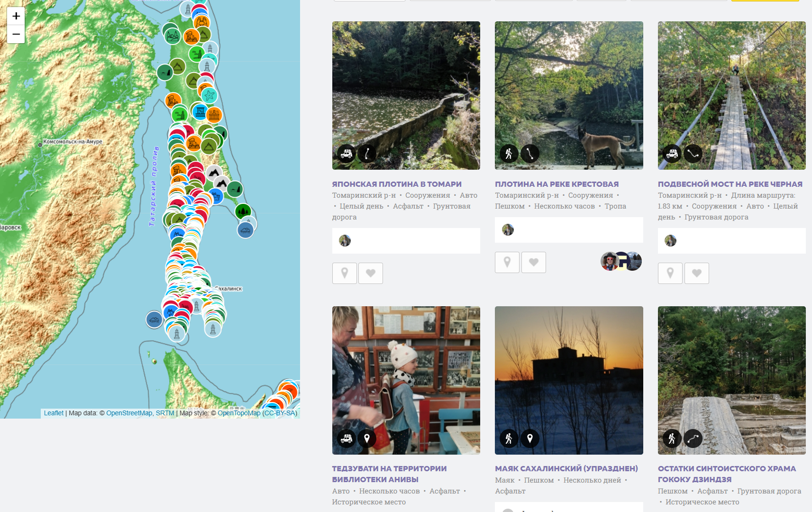Show Японская плотина в Томари on map
This screenshot has width=812, height=512.
(345, 273)
